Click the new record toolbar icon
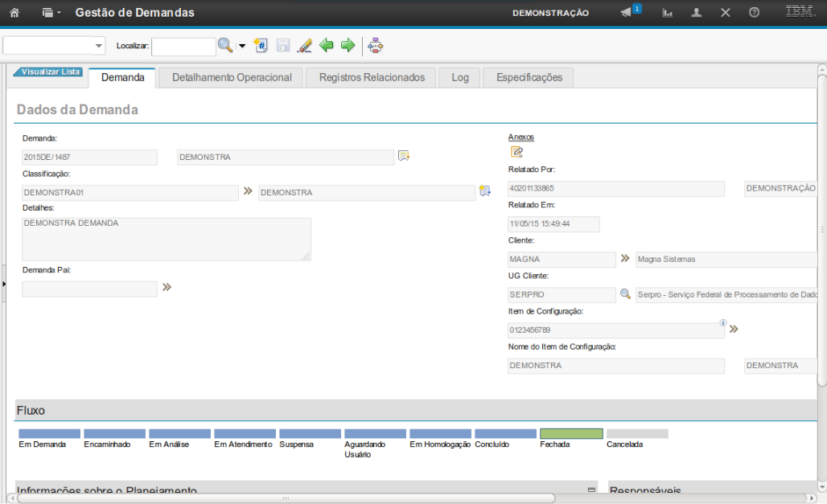Viewport: 827px width, 504px height. coord(261,46)
